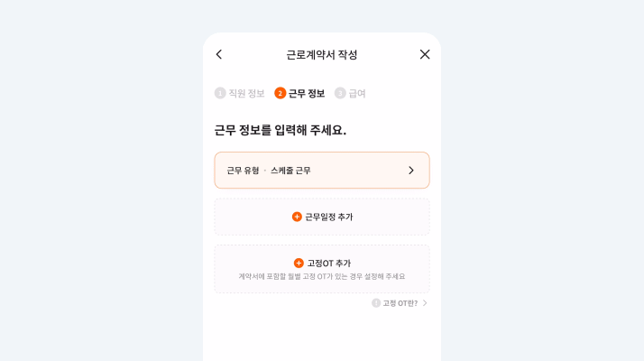Click the orange step 2 number circle
The width and height of the screenshot is (644, 361).
(281, 93)
